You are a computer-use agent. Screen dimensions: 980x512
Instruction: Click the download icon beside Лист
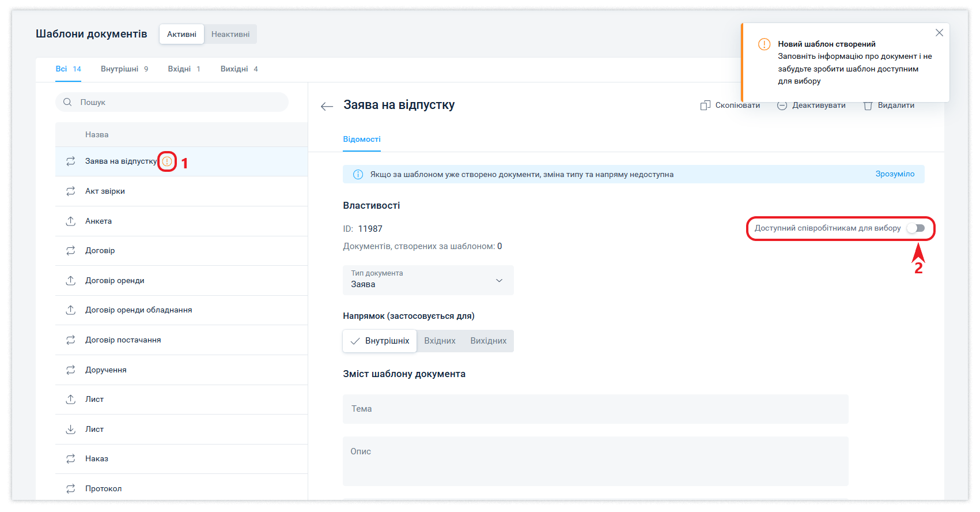coord(71,430)
